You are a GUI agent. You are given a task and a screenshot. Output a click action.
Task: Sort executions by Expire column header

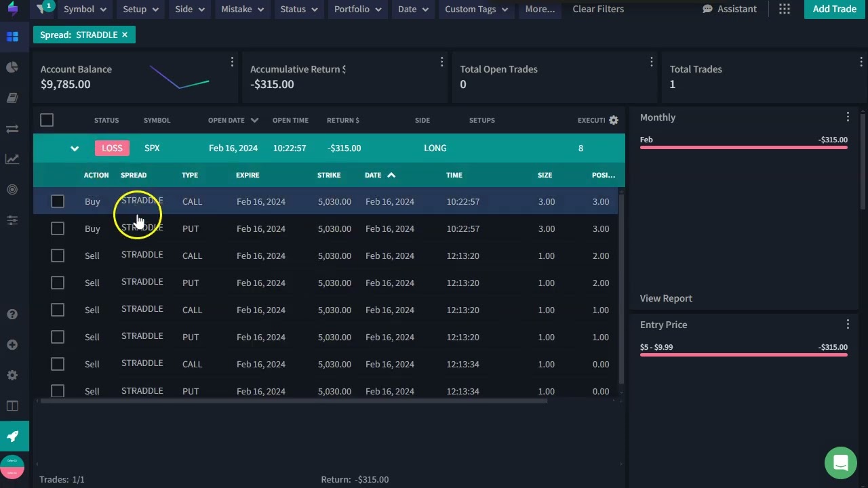point(248,175)
